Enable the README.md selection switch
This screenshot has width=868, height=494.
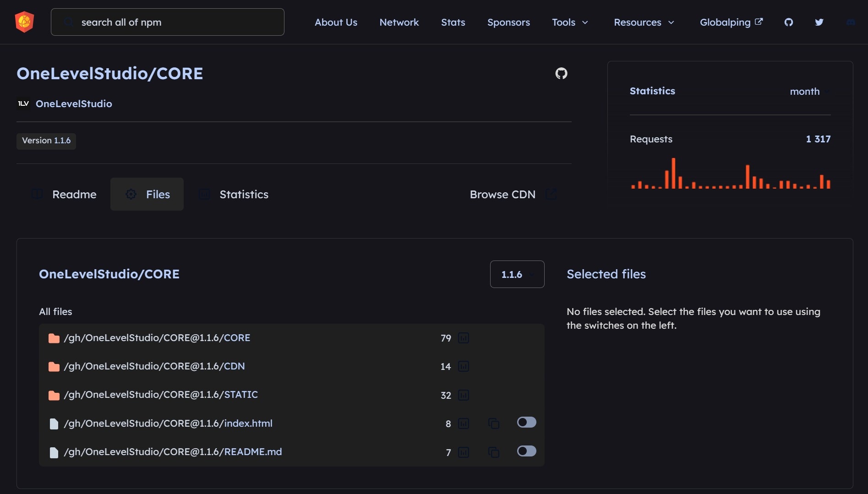click(526, 451)
